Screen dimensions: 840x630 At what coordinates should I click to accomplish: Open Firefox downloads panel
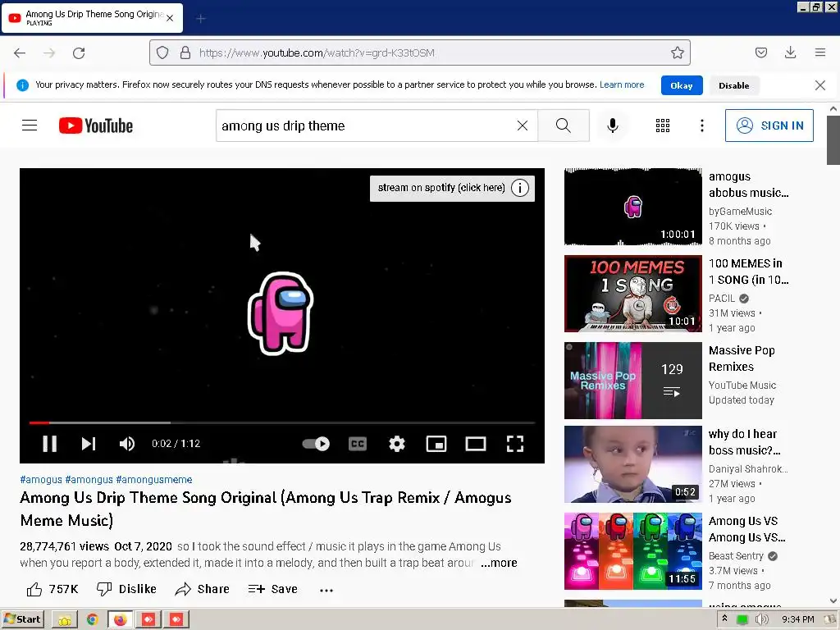[x=790, y=52]
